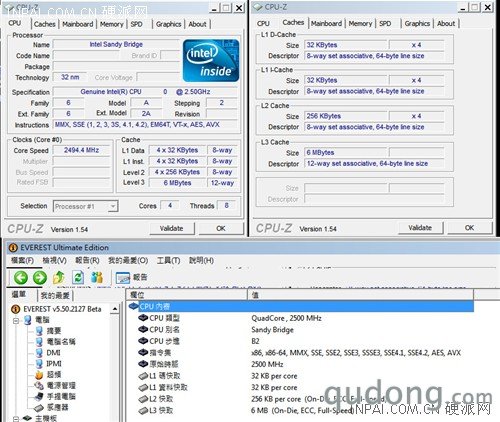The image size is (500, 422).
Task: Collapse the 電腦 computer tree node
Action: pos(16,321)
